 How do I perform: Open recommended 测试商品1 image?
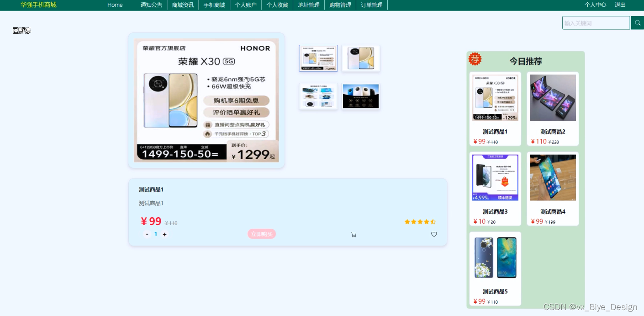click(495, 98)
